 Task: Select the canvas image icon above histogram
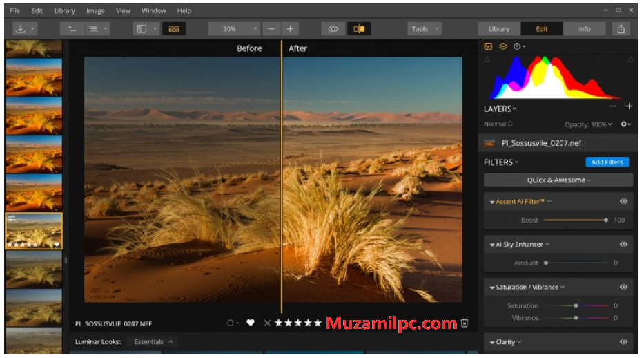pos(488,46)
